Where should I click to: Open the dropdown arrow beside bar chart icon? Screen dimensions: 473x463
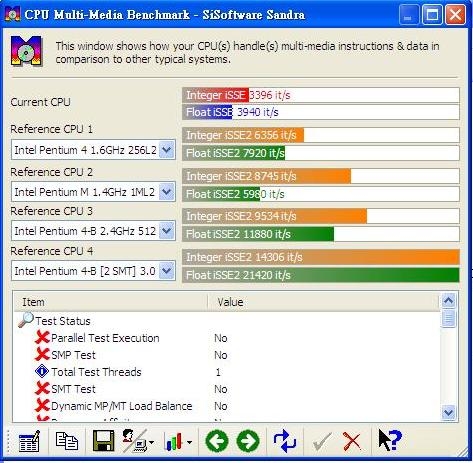point(189,442)
